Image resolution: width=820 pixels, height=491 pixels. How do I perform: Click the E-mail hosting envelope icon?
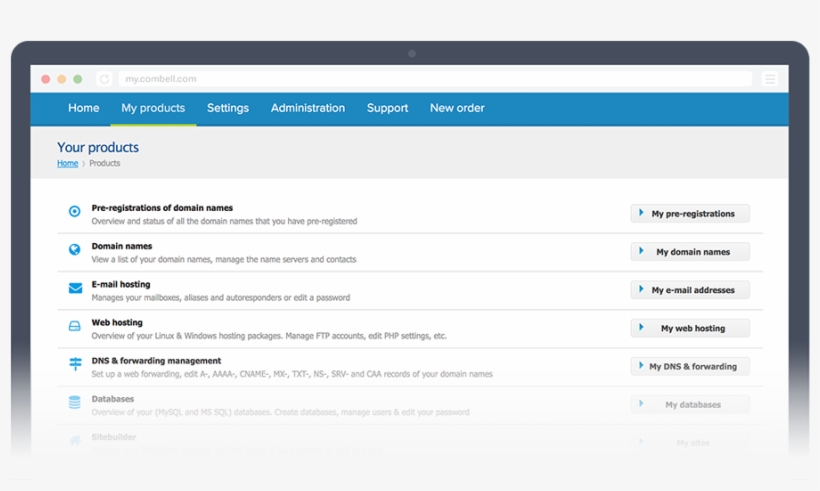tap(75, 288)
